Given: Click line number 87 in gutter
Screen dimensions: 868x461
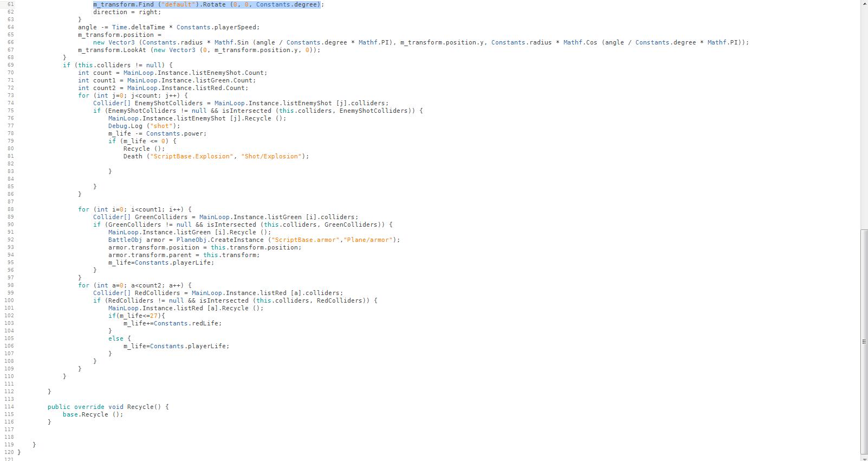Looking at the screenshot, I should click(x=10, y=202).
